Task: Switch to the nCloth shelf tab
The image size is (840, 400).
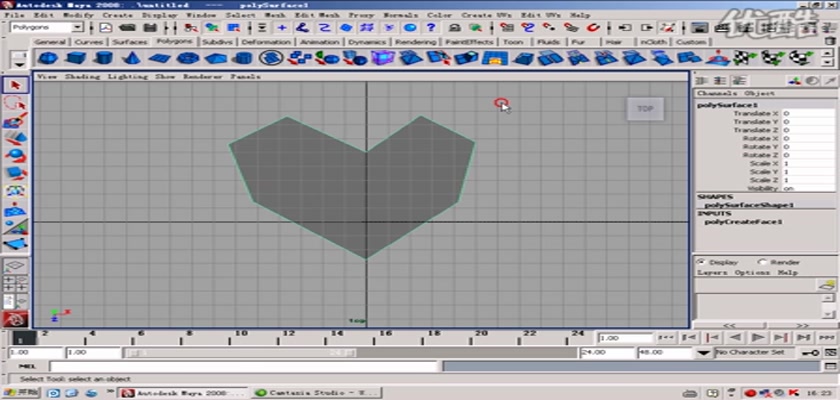Action: (654, 42)
